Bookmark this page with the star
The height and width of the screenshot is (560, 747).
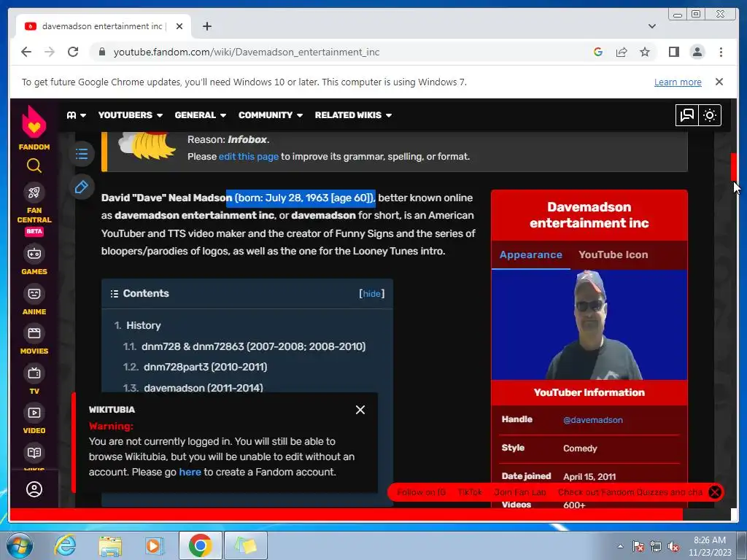click(645, 52)
